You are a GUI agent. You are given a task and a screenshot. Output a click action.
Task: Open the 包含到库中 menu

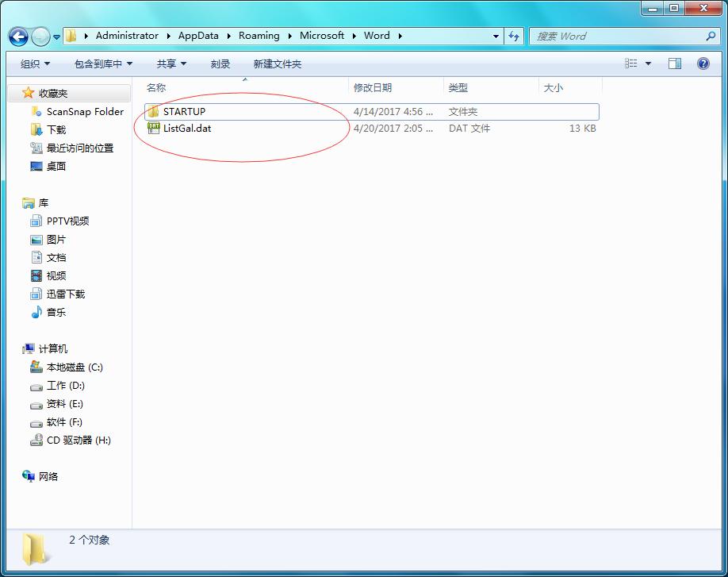[103, 64]
